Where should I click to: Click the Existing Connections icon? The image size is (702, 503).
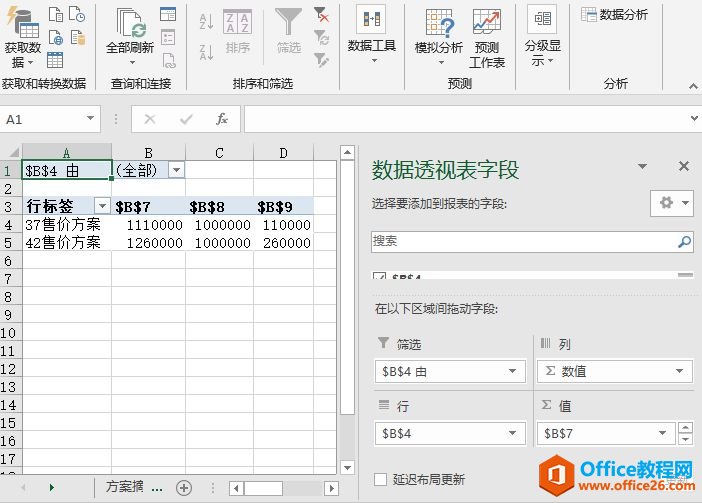click(77, 38)
